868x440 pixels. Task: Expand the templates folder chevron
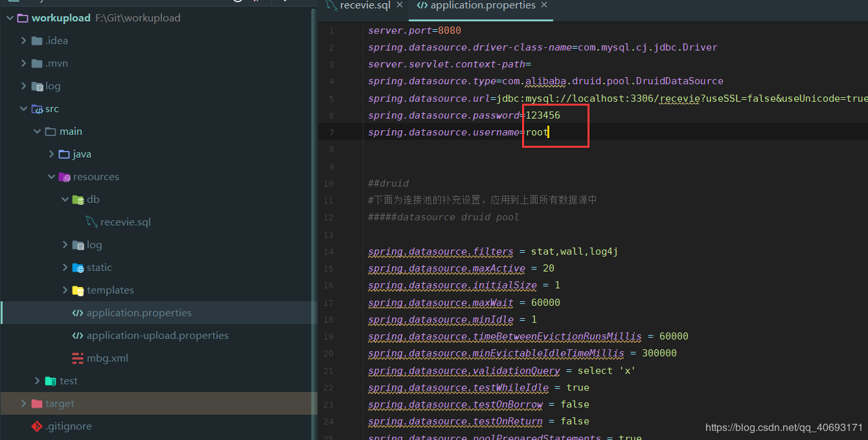[x=65, y=290]
